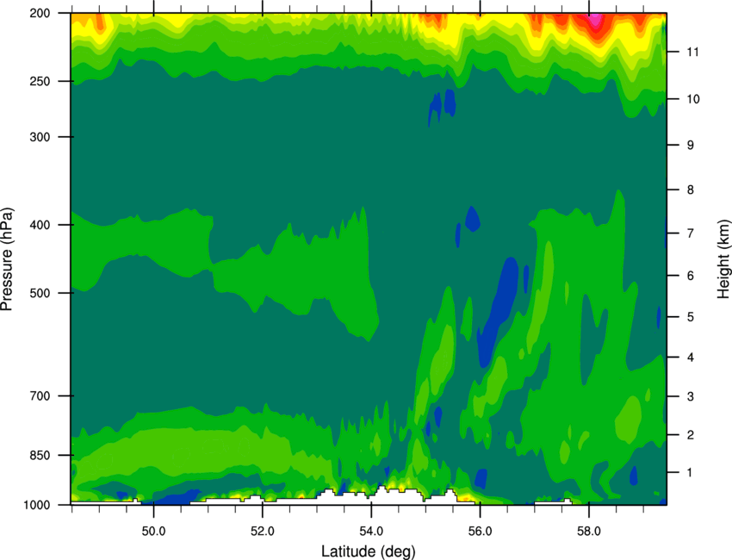Select the 300 hPa pressure label
Image resolution: width=732 pixels, height=560 pixels.
(40, 137)
